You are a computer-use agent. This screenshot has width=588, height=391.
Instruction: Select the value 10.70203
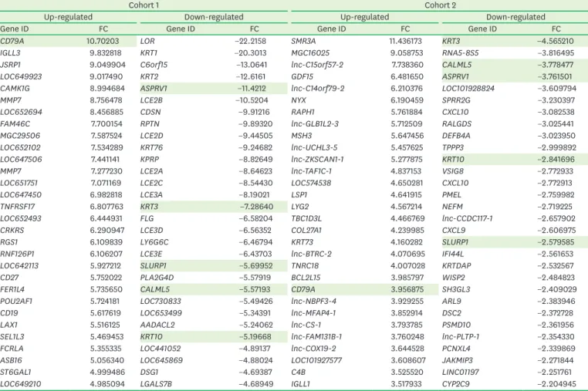coord(103,41)
